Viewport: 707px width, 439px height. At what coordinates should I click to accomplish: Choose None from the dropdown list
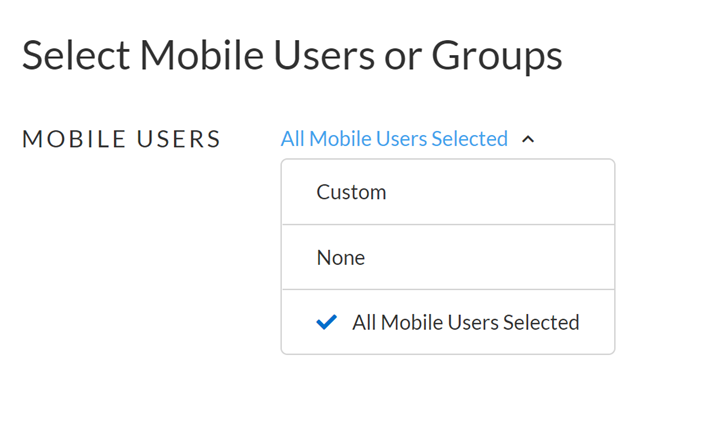(341, 257)
